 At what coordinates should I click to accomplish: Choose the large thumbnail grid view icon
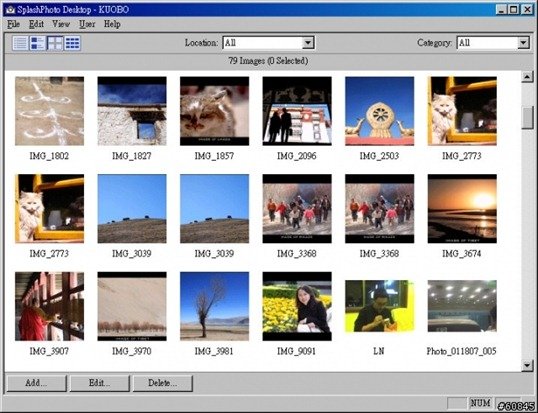pos(55,43)
